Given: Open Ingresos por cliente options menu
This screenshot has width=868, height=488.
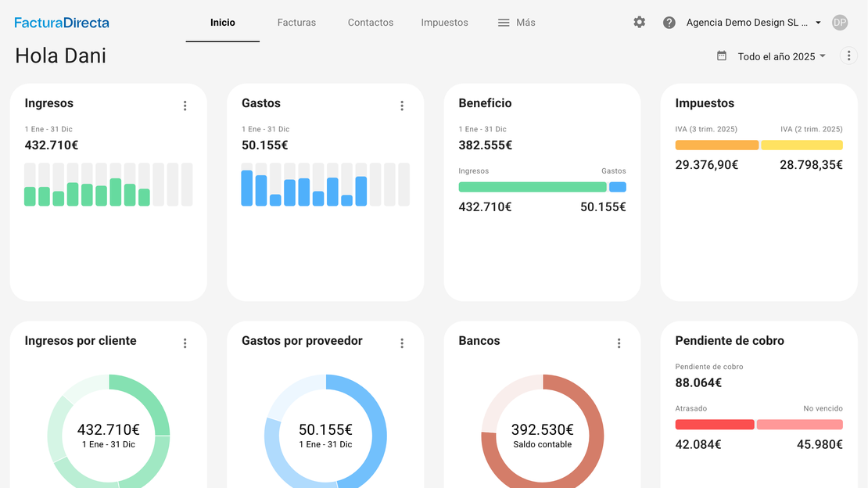Looking at the screenshot, I should tap(185, 343).
